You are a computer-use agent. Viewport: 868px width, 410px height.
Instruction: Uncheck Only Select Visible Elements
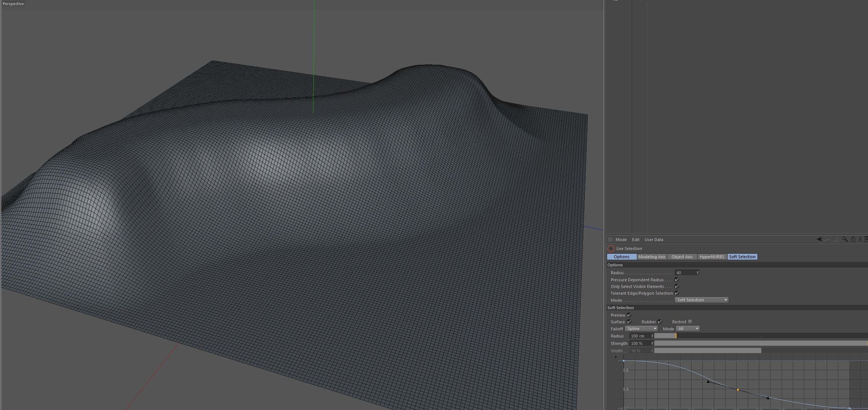point(677,286)
